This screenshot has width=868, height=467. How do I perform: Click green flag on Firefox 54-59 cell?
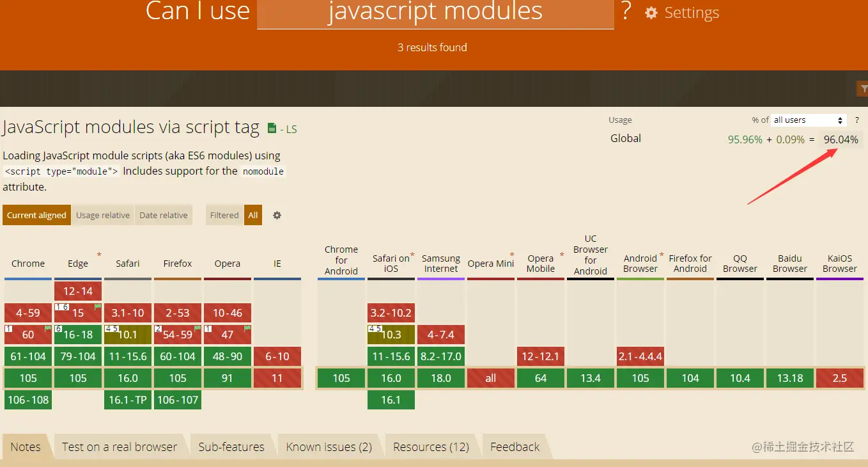tap(198, 329)
